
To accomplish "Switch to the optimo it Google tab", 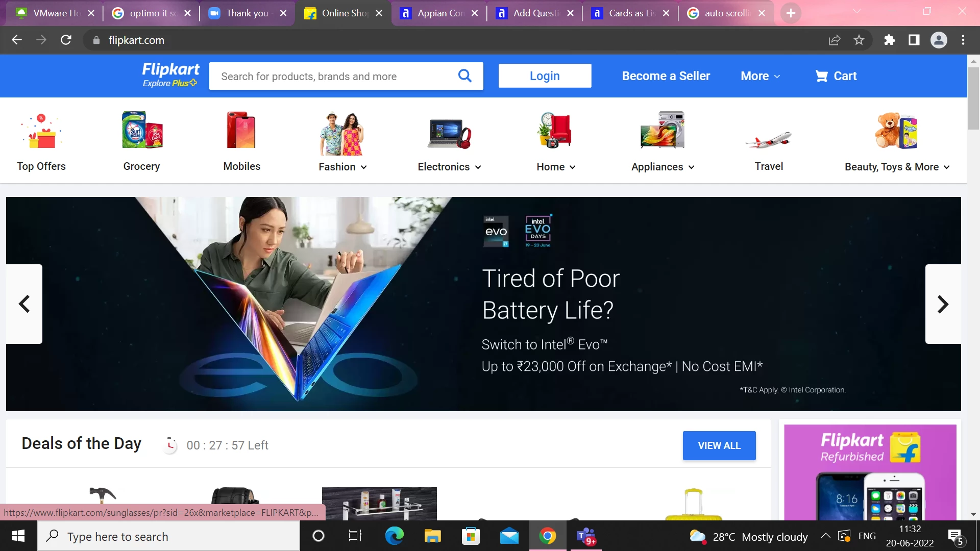I will (152, 13).
